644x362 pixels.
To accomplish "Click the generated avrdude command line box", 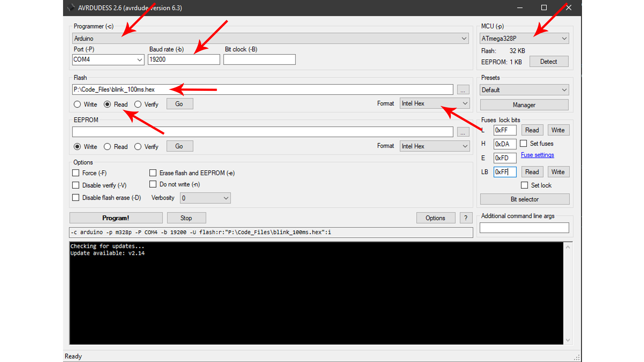I will coord(271,232).
